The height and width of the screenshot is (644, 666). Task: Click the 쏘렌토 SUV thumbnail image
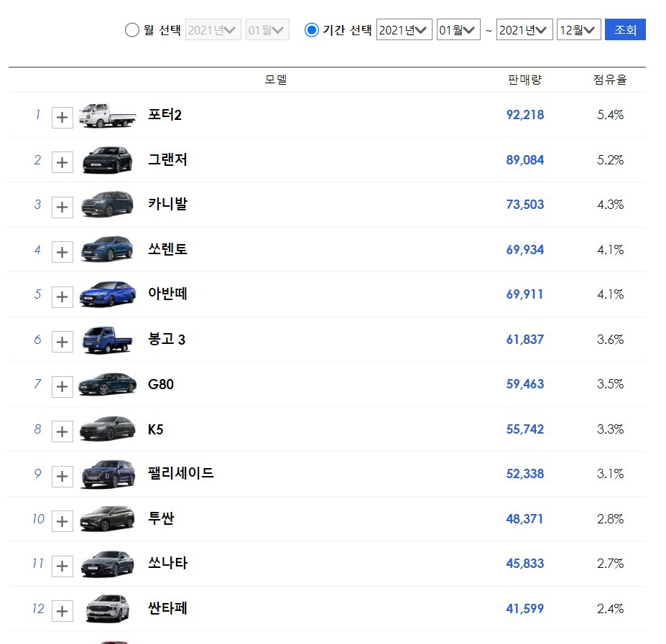[108, 249]
